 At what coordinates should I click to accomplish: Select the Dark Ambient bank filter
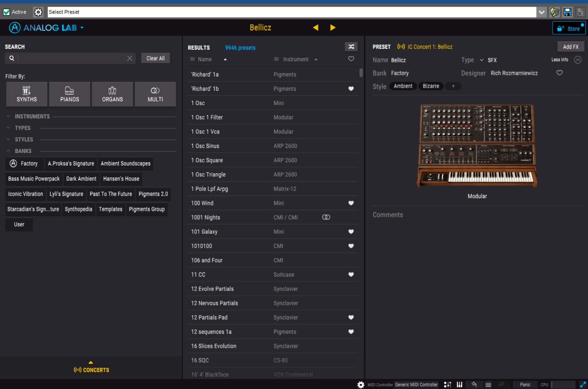pos(81,179)
